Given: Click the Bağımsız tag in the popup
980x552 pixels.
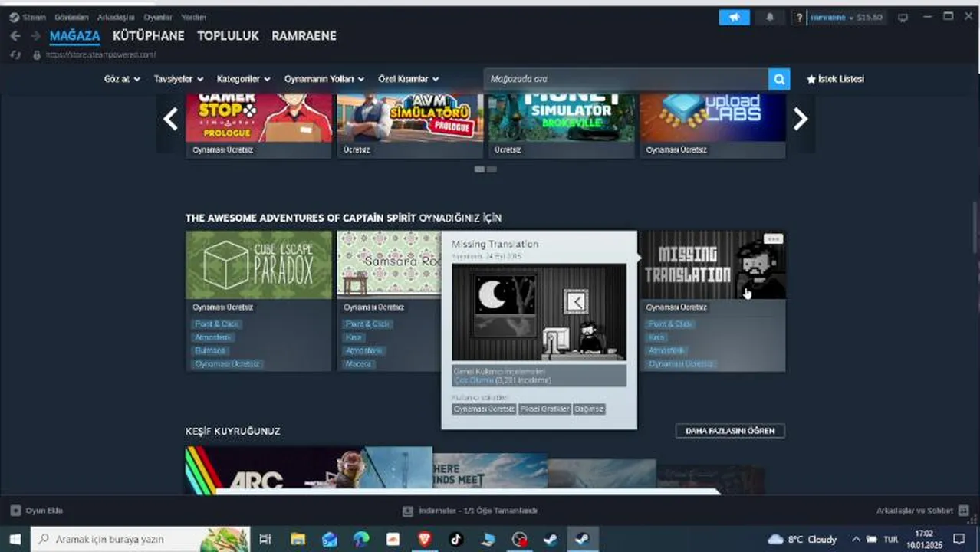Looking at the screenshot, I should (589, 409).
